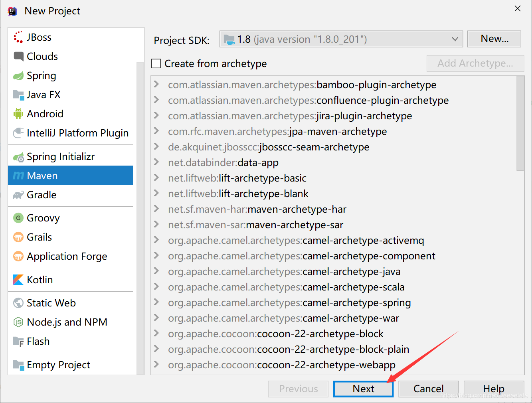Expand lift-archetype-basic node

[156, 178]
